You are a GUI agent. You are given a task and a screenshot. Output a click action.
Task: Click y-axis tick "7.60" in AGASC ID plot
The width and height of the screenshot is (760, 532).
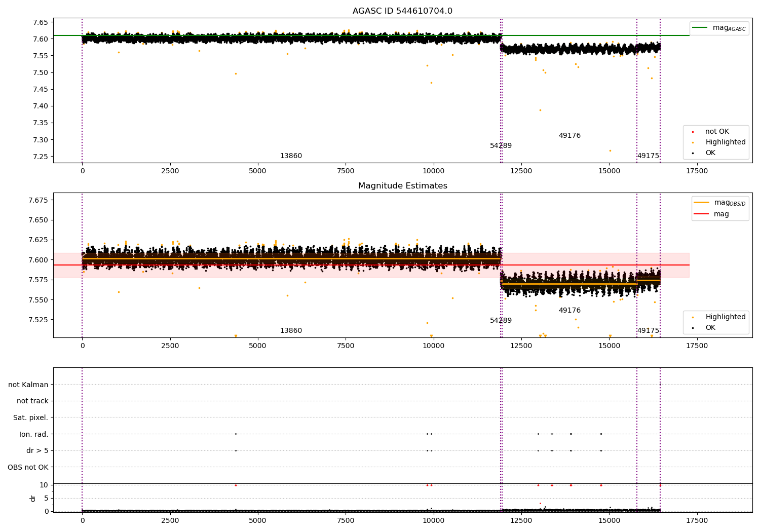pyautogui.click(x=41, y=39)
